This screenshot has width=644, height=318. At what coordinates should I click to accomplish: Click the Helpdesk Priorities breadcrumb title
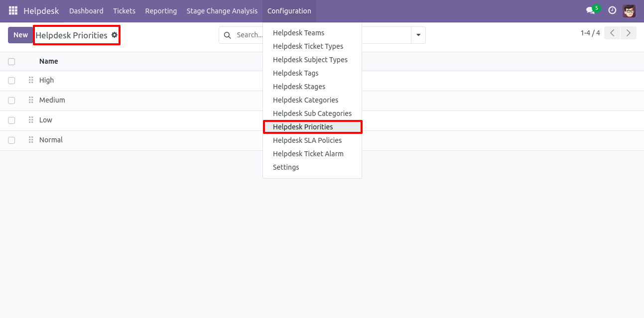pyautogui.click(x=72, y=35)
